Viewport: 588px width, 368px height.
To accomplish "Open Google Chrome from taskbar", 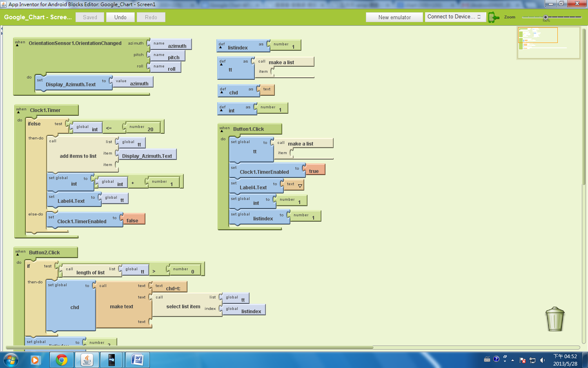I will 62,360.
